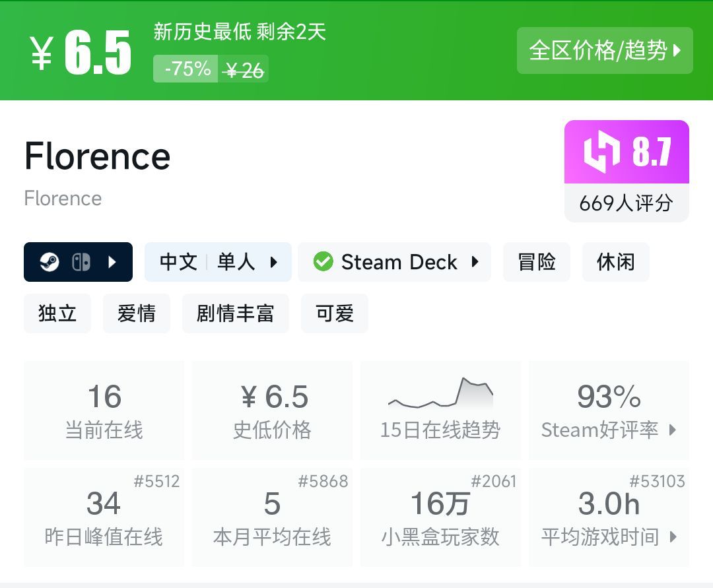Image resolution: width=713 pixels, height=588 pixels.
Task: Choose the 剧情丰富 tag
Action: tap(235, 313)
